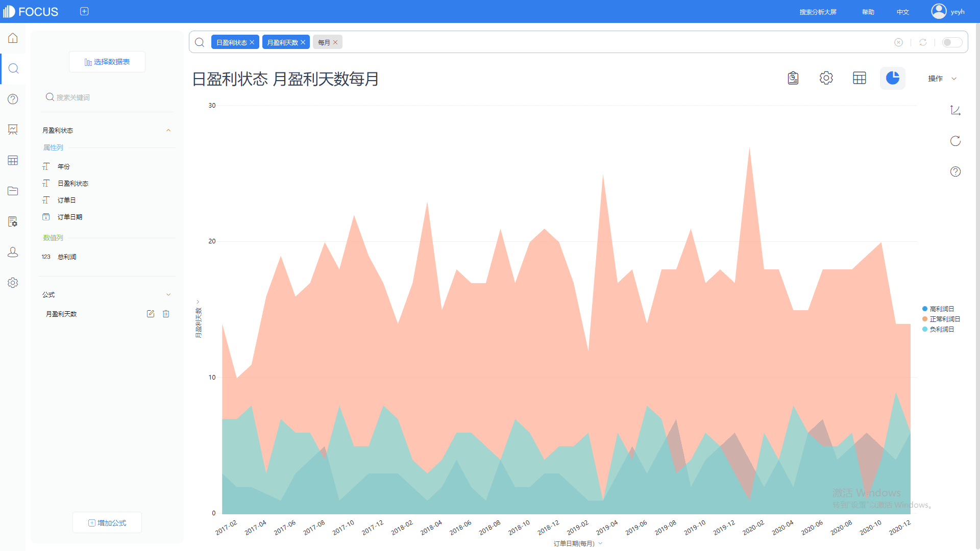Image resolution: width=980 pixels, height=551 pixels.
Task: Click the search bar magnifier icon
Action: [200, 42]
